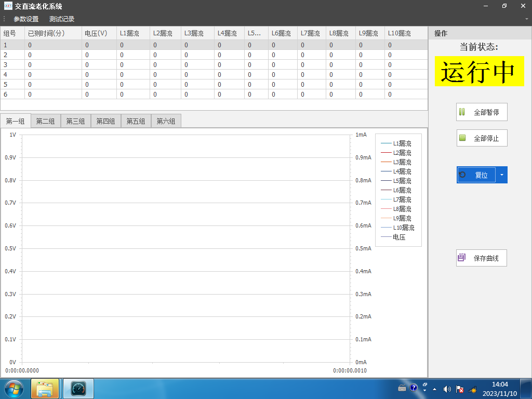Click the aging system gauge taskbar icon
The width and height of the screenshot is (532, 399).
[78, 388]
